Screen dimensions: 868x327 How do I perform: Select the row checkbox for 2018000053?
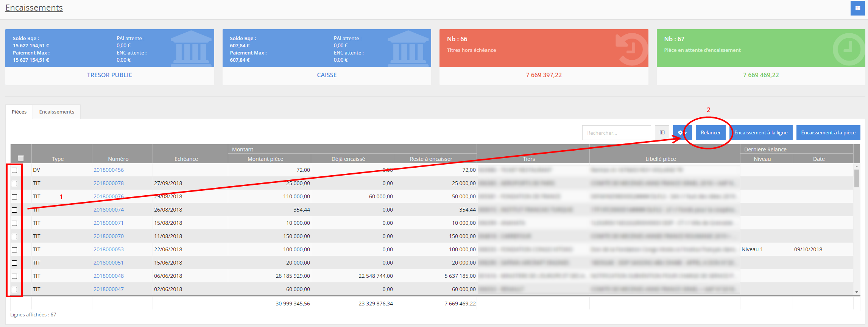point(14,250)
